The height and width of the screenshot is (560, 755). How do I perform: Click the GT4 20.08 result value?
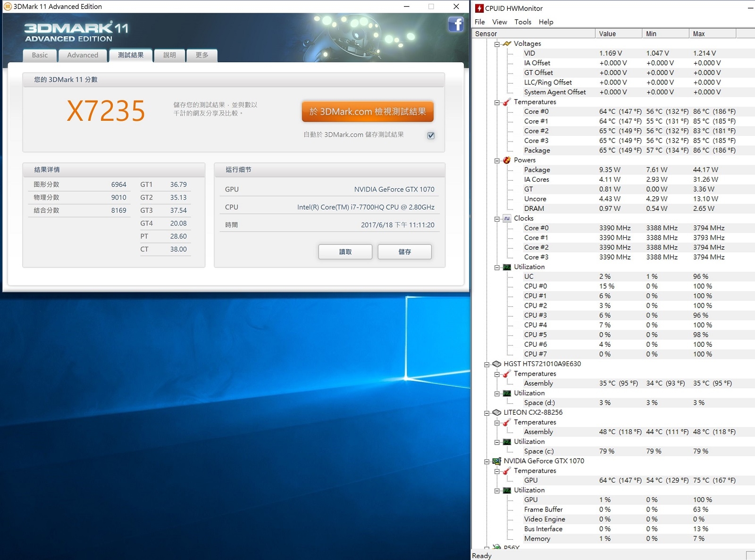178,224
